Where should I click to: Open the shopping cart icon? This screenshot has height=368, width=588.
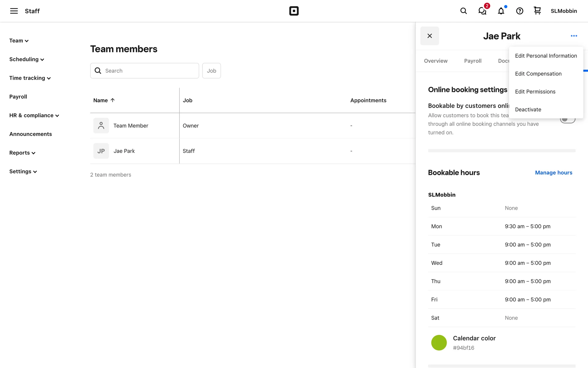click(537, 11)
